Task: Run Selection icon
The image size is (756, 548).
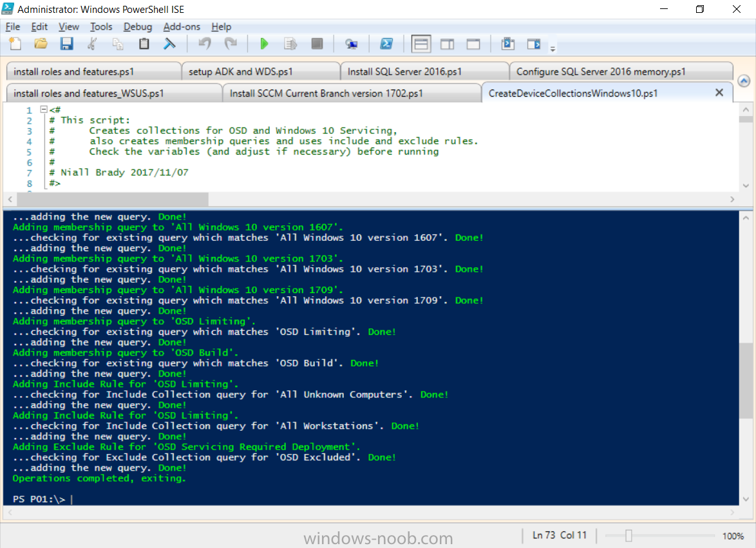Action: tap(290, 44)
